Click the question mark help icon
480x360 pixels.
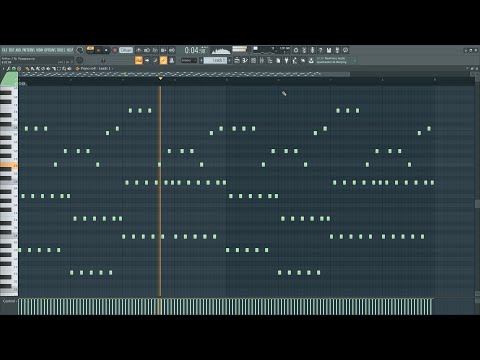click(320, 50)
